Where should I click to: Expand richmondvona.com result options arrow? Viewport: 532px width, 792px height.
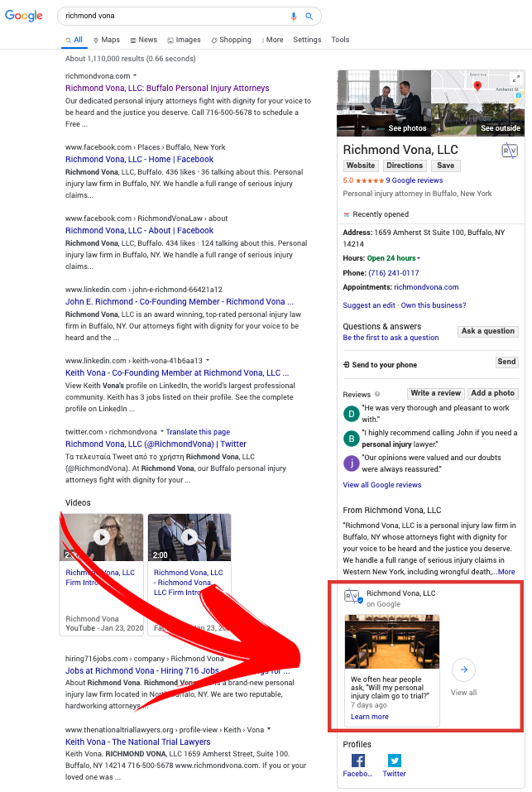pos(135,76)
